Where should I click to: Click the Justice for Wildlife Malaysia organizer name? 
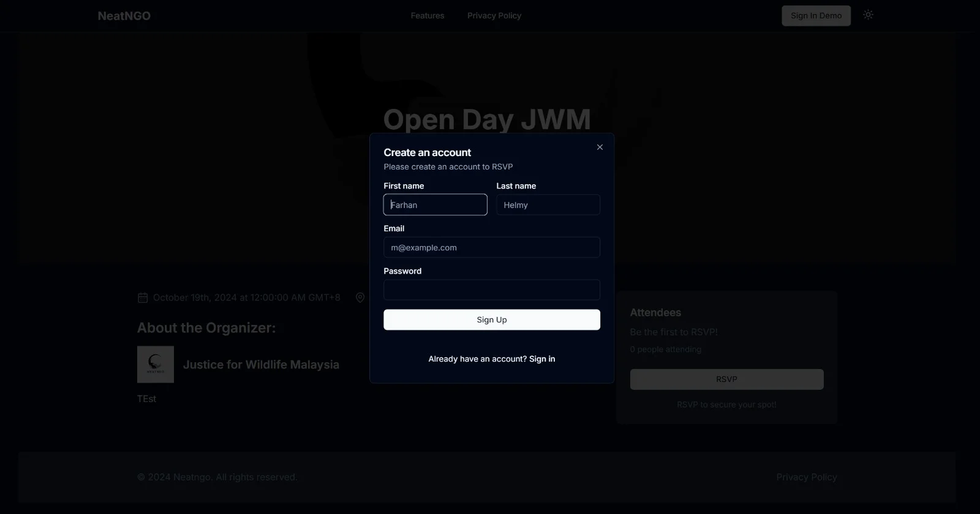click(x=261, y=365)
